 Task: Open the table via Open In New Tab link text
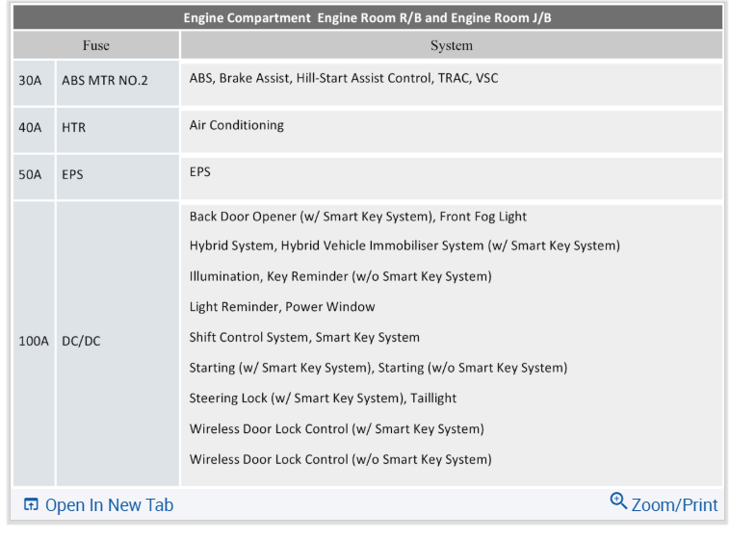pyautogui.click(x=109, y=505)
